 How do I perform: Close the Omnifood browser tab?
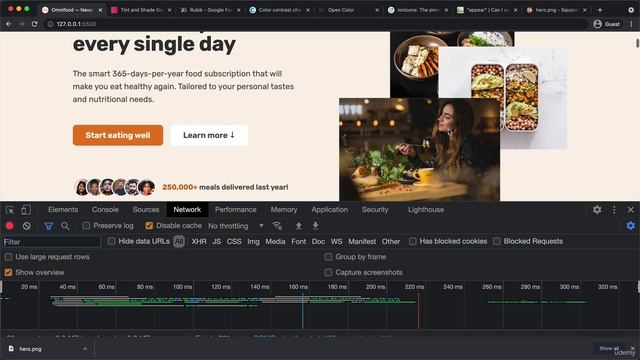click(x=100, y=10)
